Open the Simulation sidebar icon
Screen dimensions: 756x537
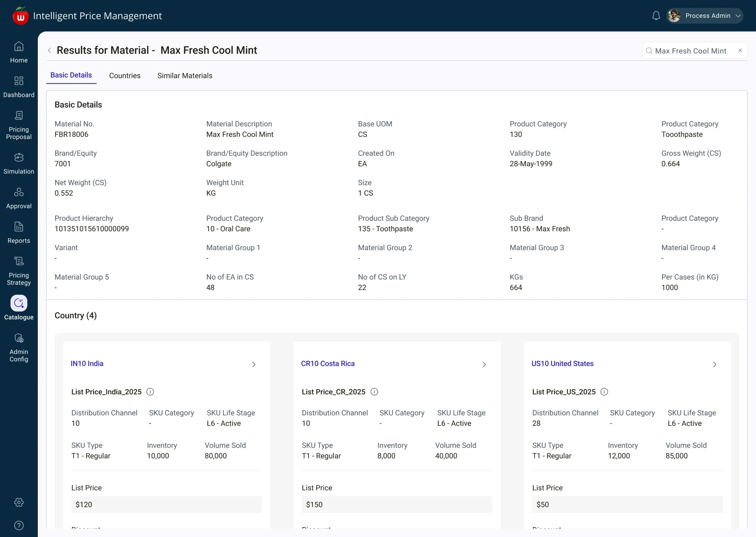tap(19, 157)
